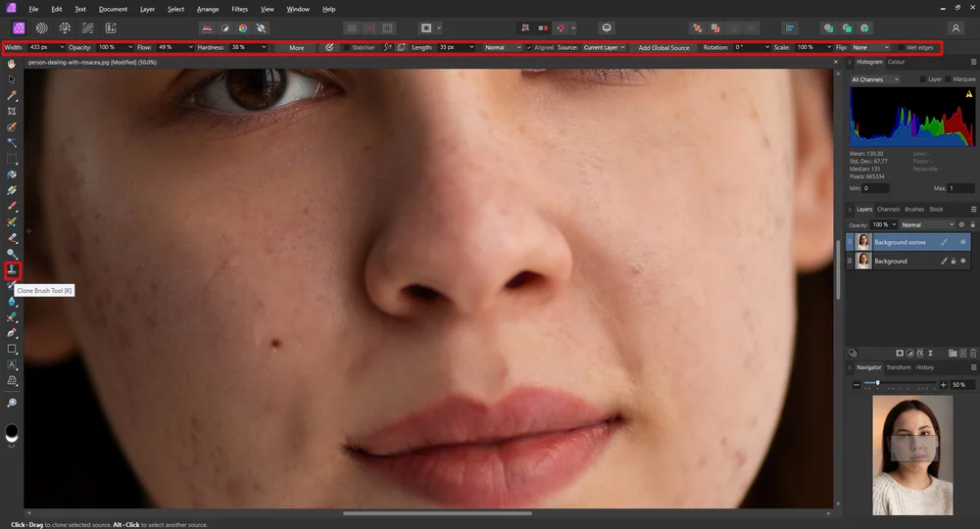Enable the Stabiliser checkbox
Viewport: 980px width, 529px height.
click(346, 47)
